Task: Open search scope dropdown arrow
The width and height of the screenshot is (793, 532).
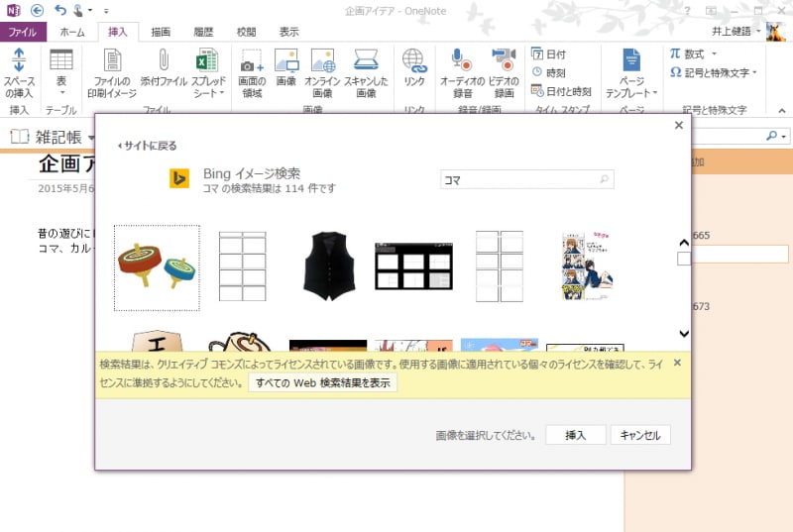Action: (783, 136)
